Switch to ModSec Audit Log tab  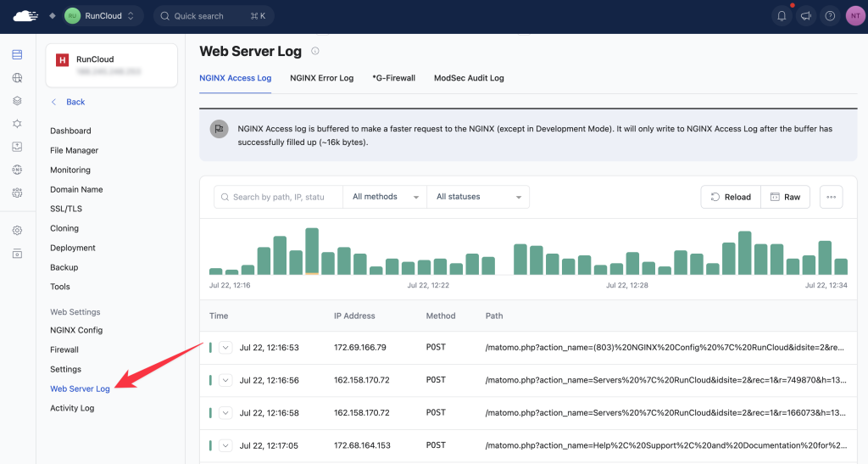469,78
